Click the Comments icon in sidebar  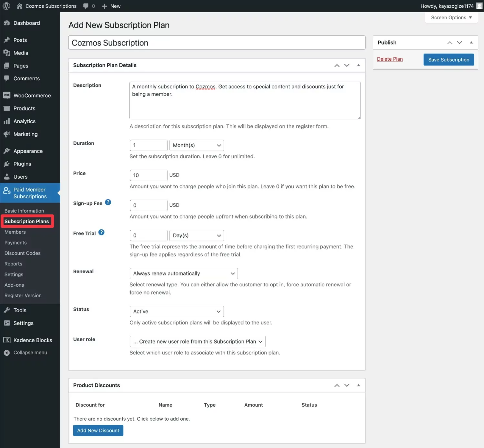click(x=7, y=78)
